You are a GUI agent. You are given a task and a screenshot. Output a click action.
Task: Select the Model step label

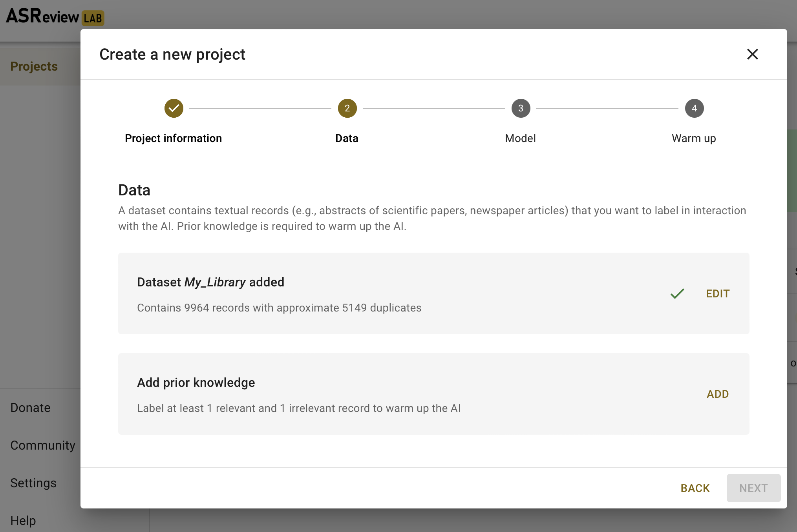(520, 138)
